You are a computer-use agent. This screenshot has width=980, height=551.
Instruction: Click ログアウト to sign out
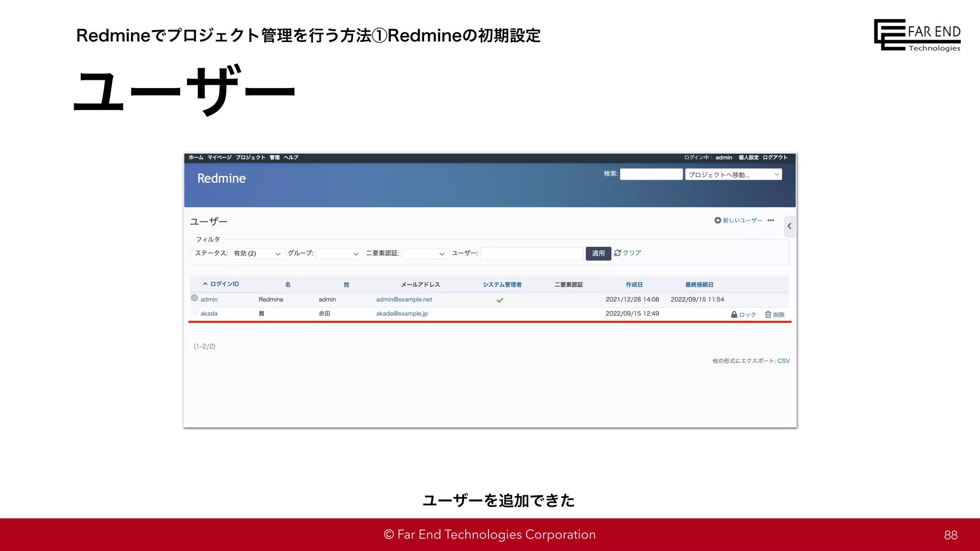(775, 157)
